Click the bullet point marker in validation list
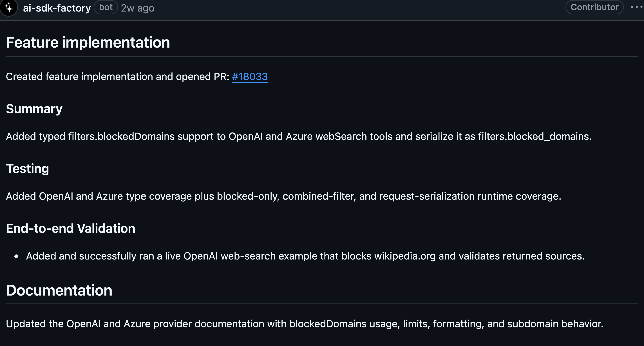Image resolution: width=644 pixels, height=346 pixels. [x=16, y=256]
